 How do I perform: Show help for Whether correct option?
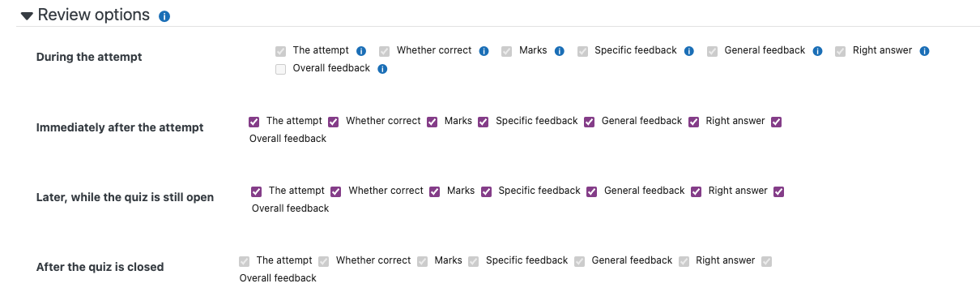tap(484, 51)
